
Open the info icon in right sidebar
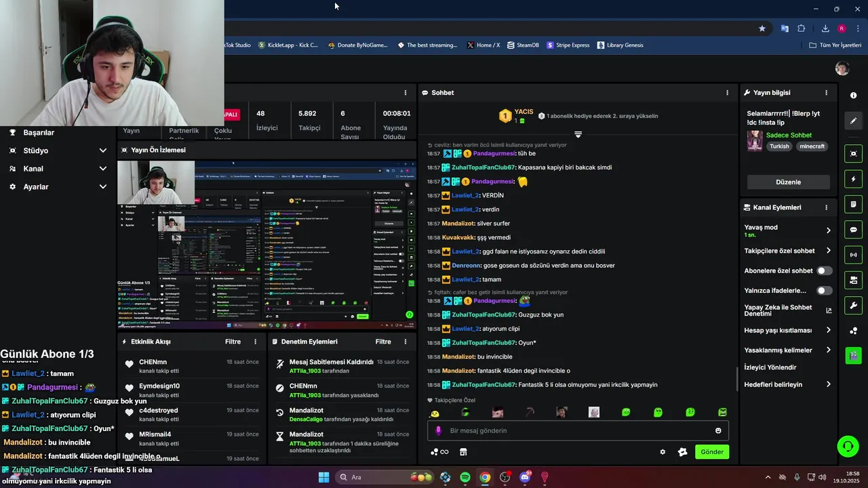[x=853, y=96]
